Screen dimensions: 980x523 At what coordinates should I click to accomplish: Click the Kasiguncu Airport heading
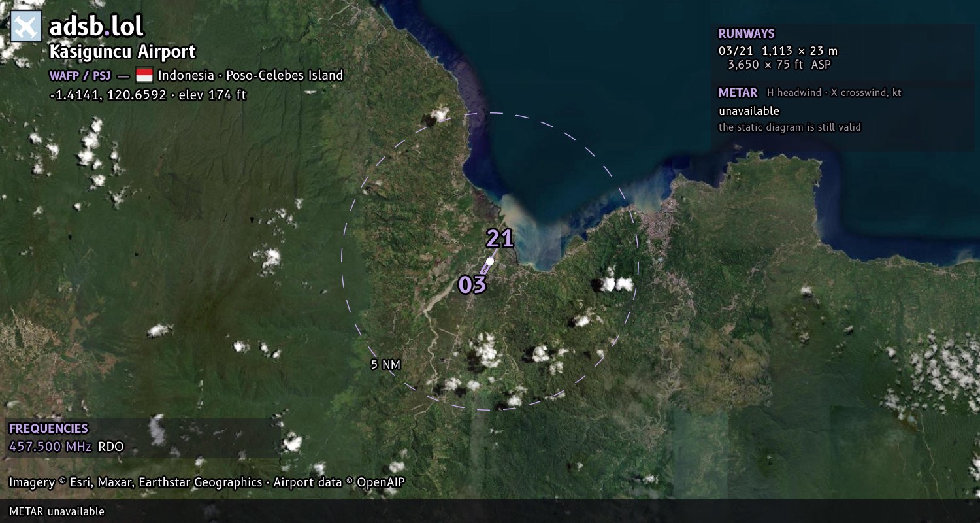[x=122, y=52]
